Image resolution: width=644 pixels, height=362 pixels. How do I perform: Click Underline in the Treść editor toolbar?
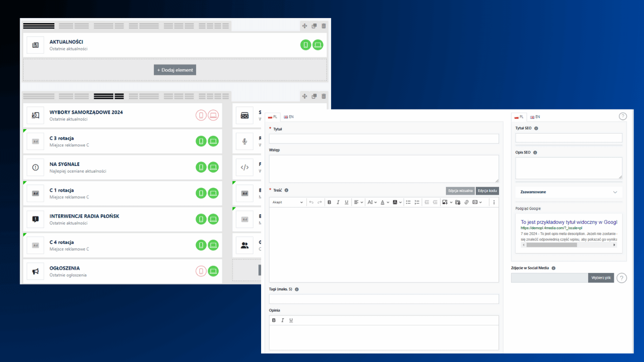pos(346,202)
